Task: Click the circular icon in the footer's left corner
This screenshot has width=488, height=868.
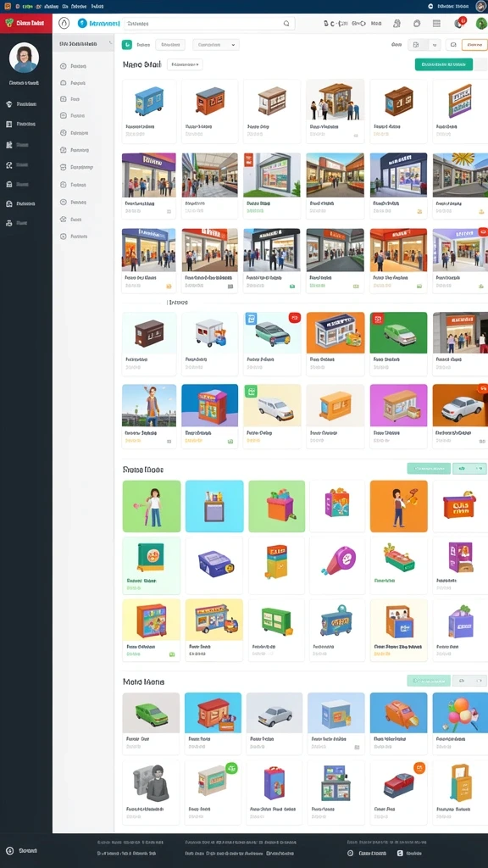Action: point(8,850)
